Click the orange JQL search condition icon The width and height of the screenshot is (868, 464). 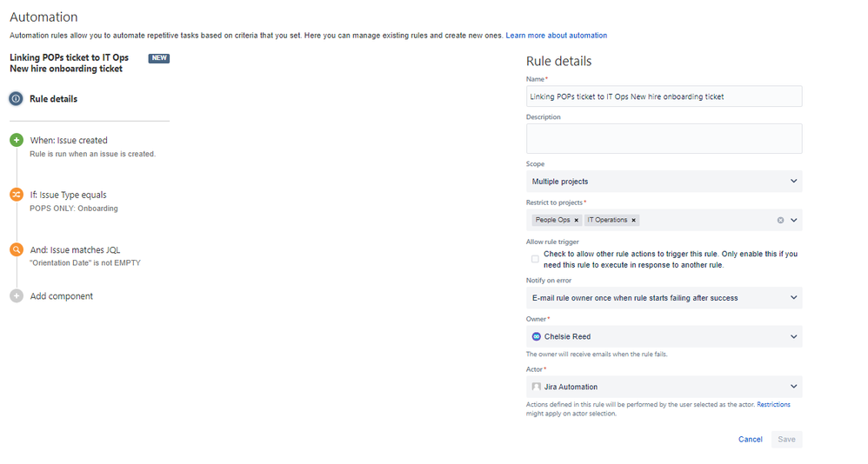pos(17,249)
